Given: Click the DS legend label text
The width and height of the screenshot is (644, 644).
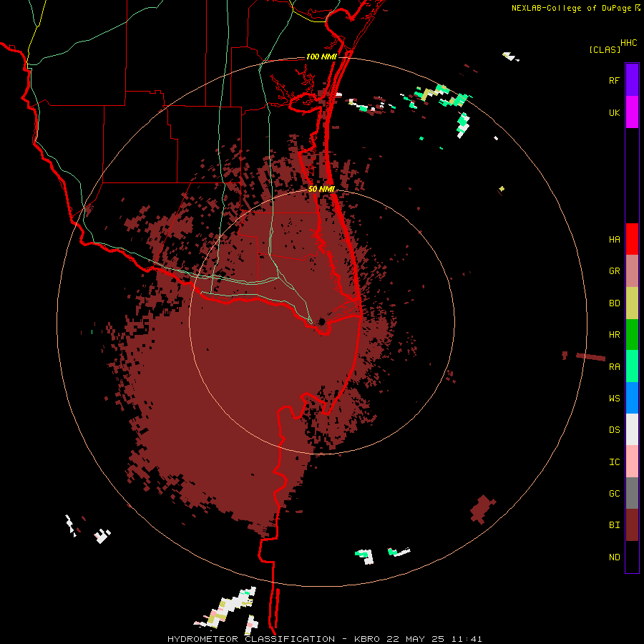Looking at the screenshot, I should tap(614, 429).
